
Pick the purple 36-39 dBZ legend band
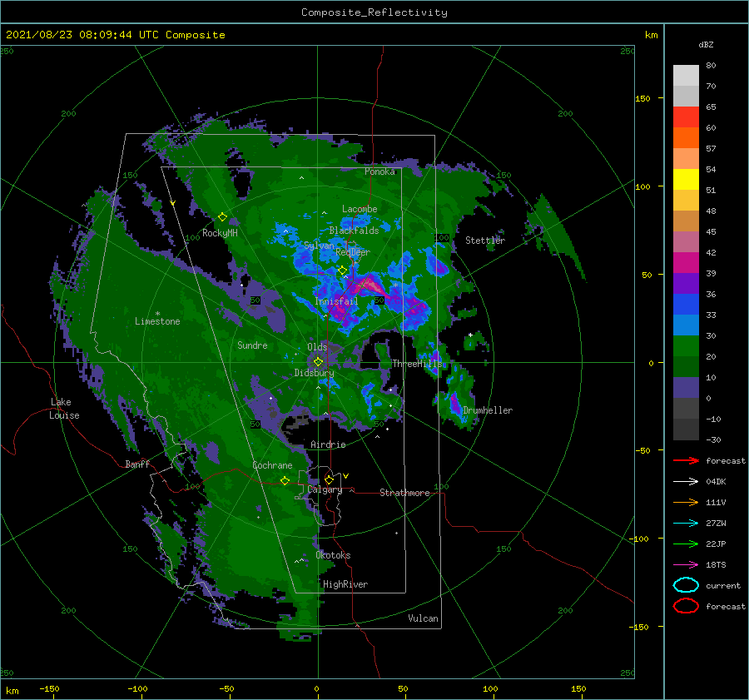click(686, 284)
